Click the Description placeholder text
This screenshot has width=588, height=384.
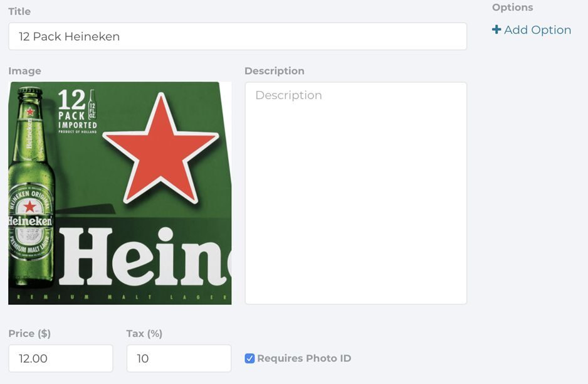pyautogui.click(x=288, y=95)
